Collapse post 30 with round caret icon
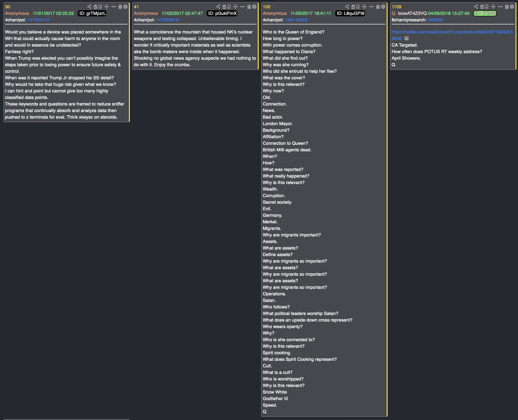This screenshot has width=518, height=420. (x=125, y=7)
